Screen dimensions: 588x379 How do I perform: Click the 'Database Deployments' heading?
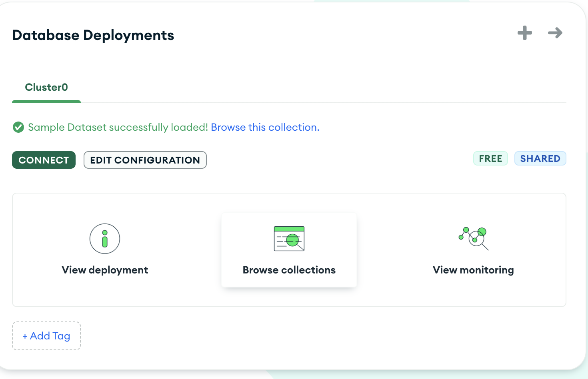click(93, 35)
